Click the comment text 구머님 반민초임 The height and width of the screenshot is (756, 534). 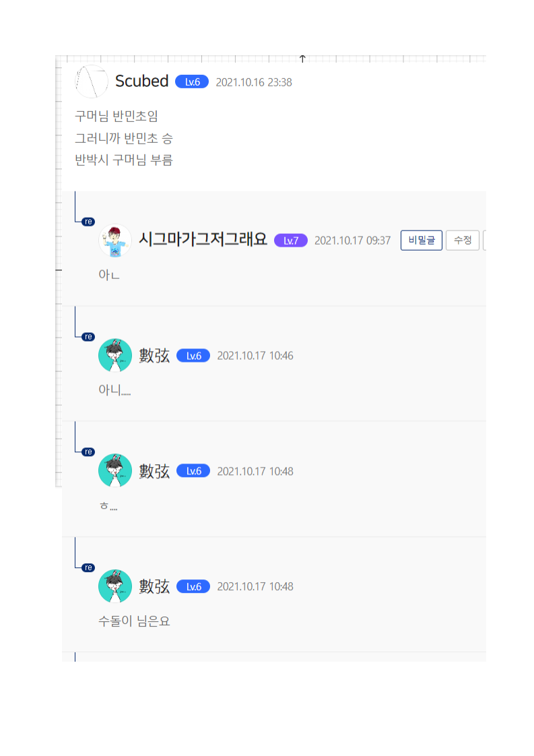(x=116, y=116)
